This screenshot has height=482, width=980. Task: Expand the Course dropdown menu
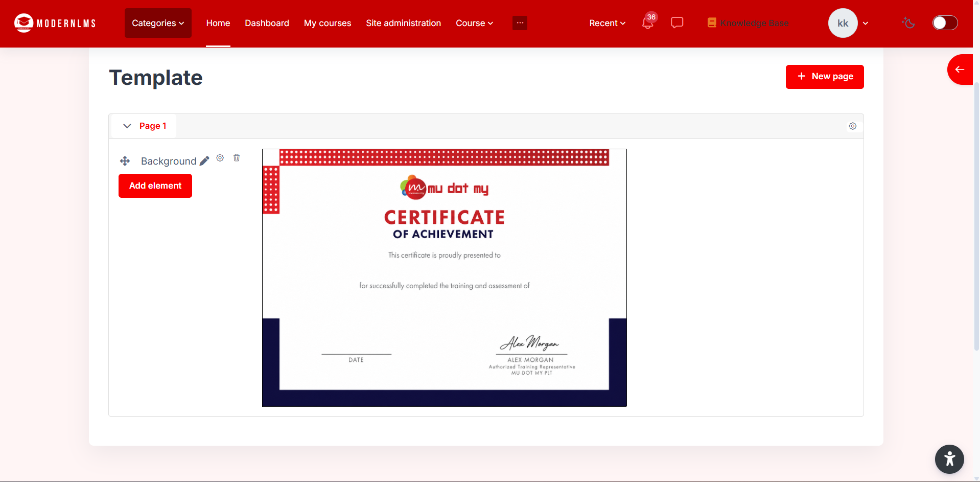(474, 23)
